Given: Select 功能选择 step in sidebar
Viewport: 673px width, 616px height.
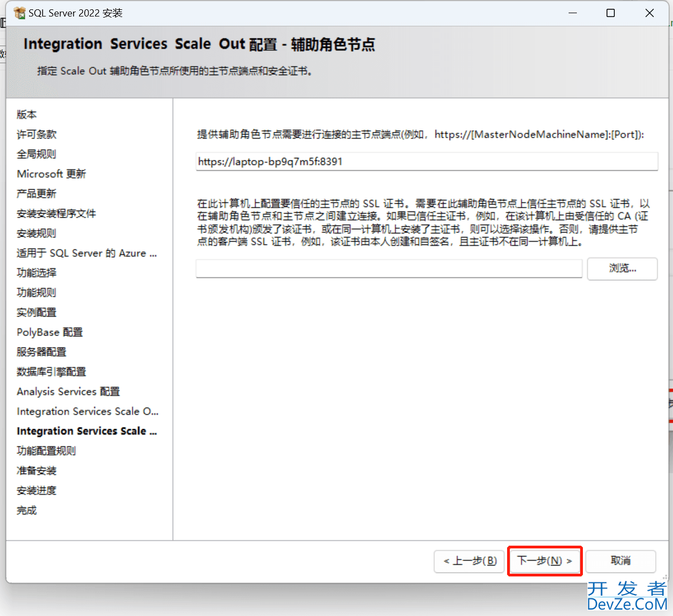Looking at the screenshot, I should click(36, 273).
